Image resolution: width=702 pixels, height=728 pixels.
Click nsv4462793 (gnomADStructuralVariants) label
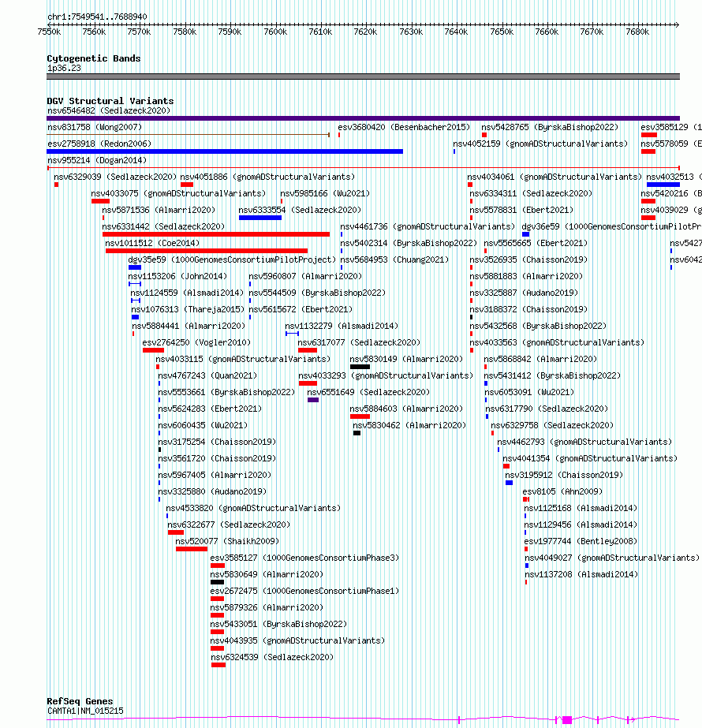click(x=584, y=442)
